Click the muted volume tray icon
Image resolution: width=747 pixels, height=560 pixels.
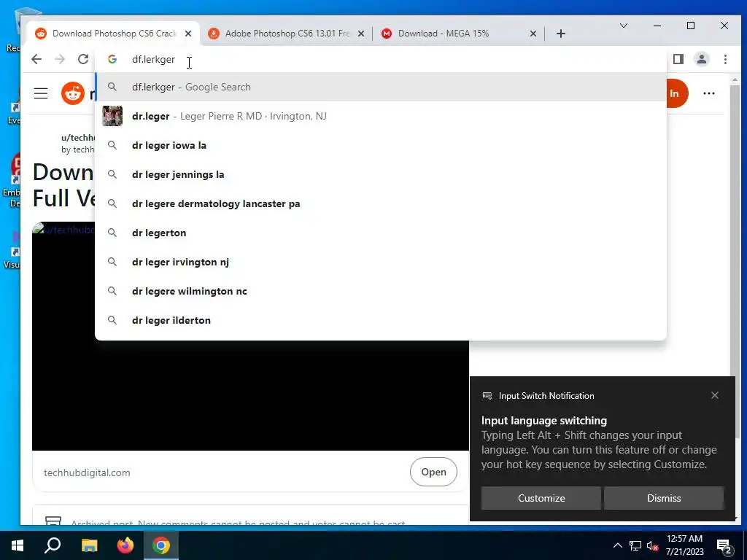coord(653,545)
